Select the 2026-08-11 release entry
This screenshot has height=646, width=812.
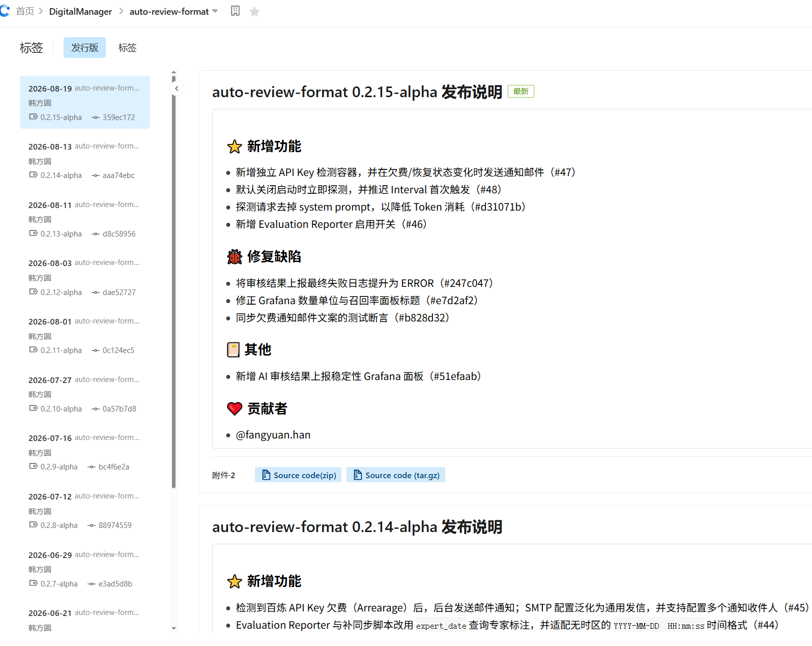click(85, 219)
